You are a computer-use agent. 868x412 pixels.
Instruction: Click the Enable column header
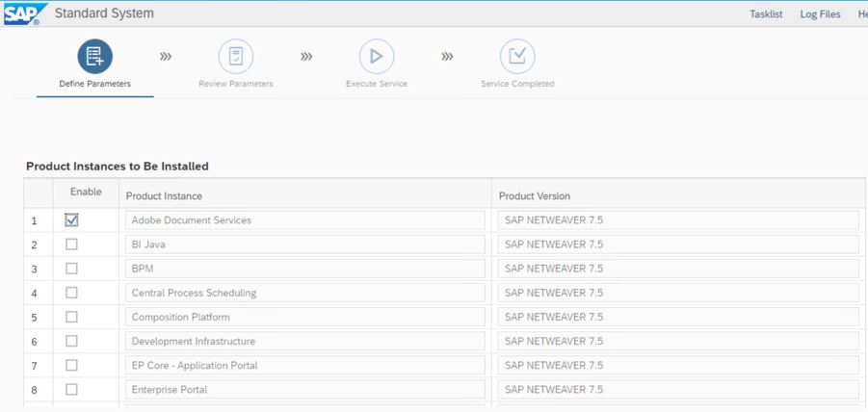[86, 192]
